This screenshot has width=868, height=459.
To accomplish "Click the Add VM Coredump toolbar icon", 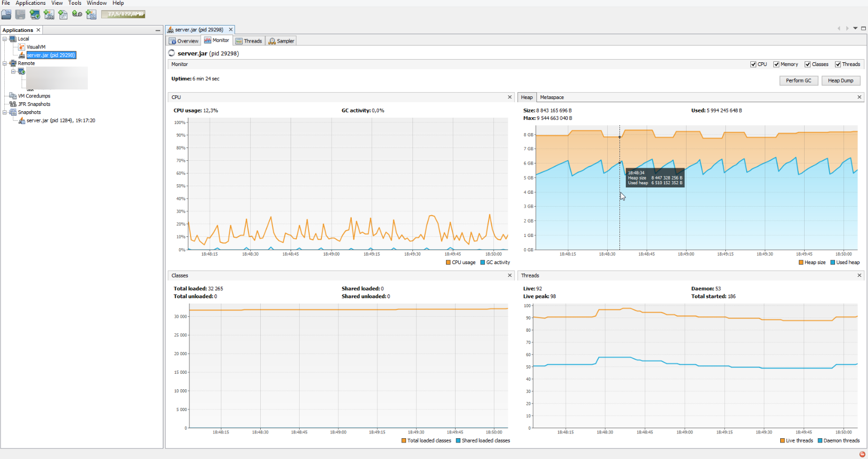I will pyautogui.click(x=63, y=14).
